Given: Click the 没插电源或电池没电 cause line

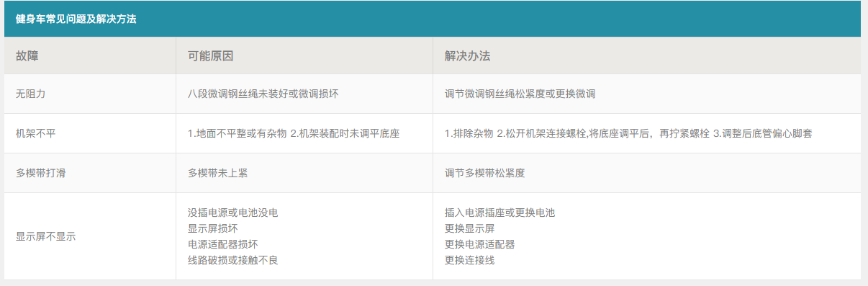Looking at the screenshot, I should [232, 213].
